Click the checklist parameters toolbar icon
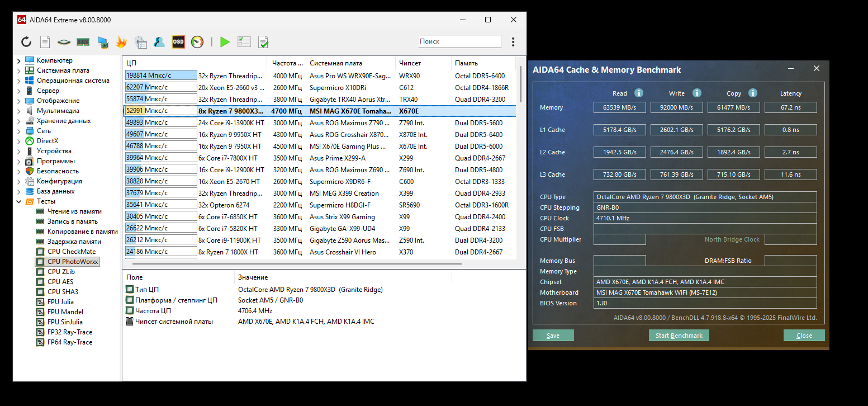The width and height of the screenshot is (868, 406). pyautogui.click(x=244, y=42)
